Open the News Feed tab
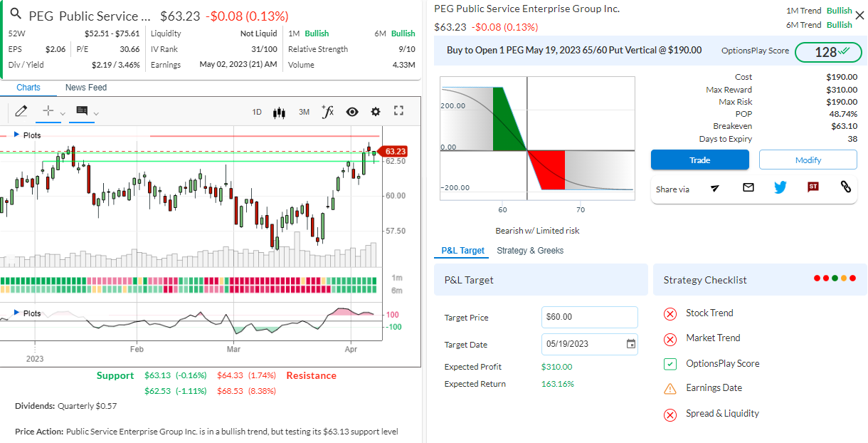Image resolution: width=868 pixels, height=443 pixels. 86,88
